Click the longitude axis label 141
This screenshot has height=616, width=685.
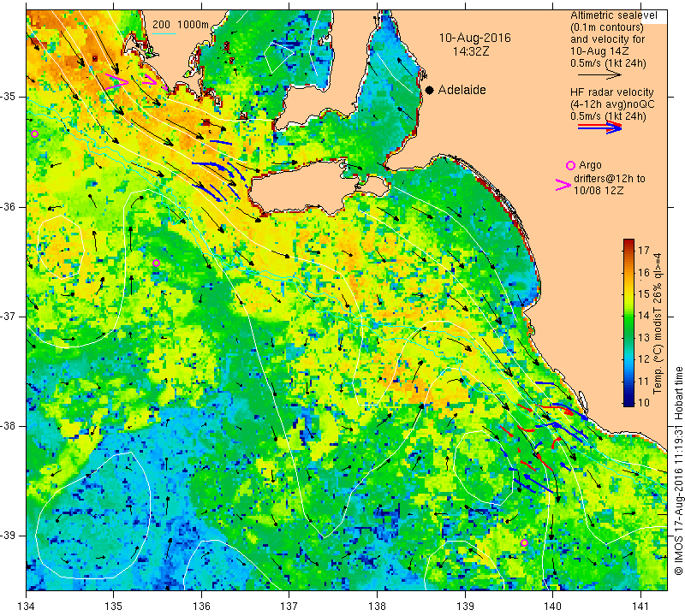click(x=640, y=607)
